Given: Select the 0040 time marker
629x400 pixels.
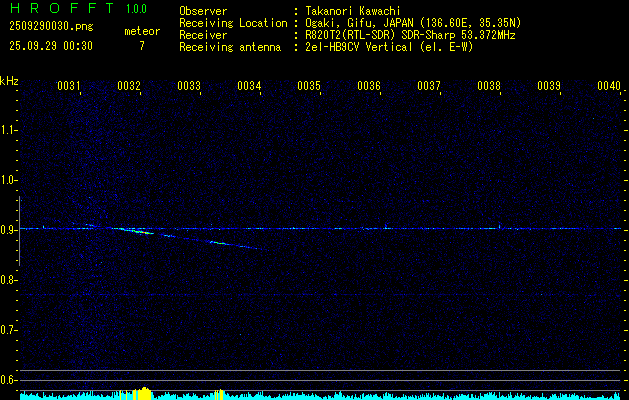Looking at the screenshot, I should [609, 87].
